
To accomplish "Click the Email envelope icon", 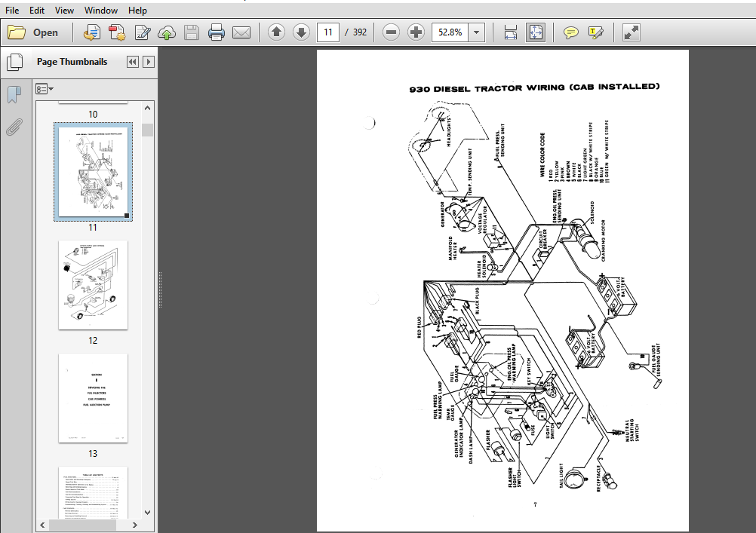I will [x=241, y=32].
